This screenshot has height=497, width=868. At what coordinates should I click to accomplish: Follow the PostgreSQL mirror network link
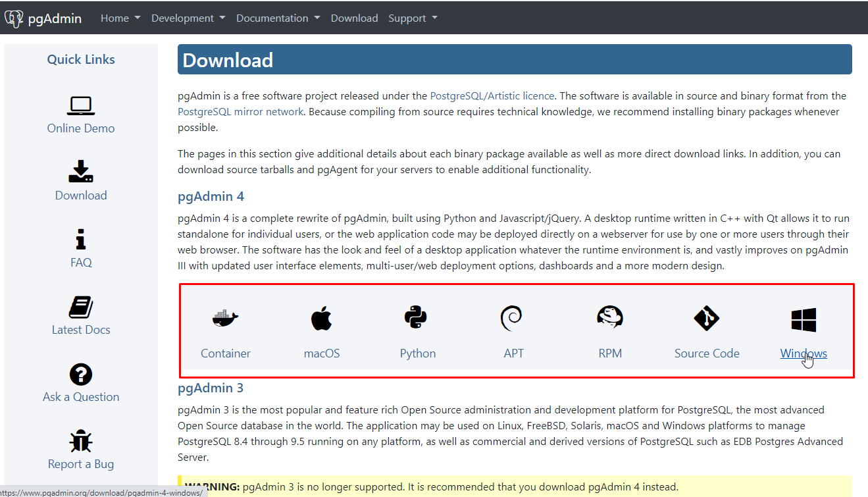(x=240, y=112)
